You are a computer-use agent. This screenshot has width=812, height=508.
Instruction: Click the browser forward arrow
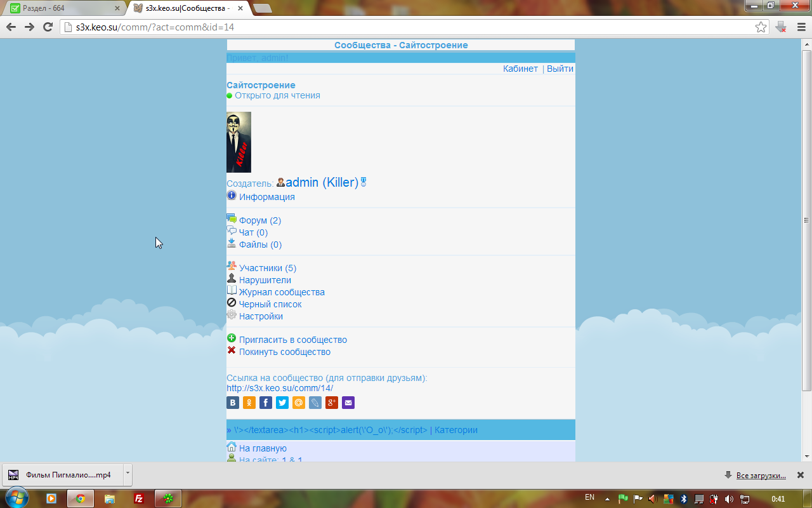point(29,27)
